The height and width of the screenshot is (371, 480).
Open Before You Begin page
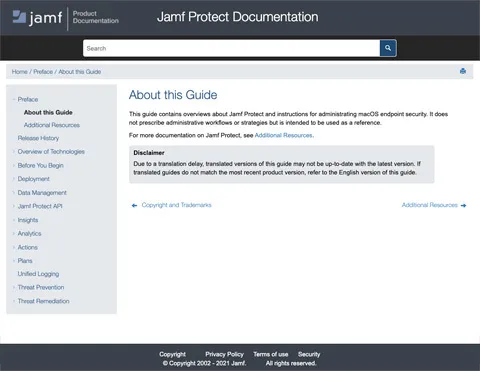pyautogui.click(x=40, y=165)
